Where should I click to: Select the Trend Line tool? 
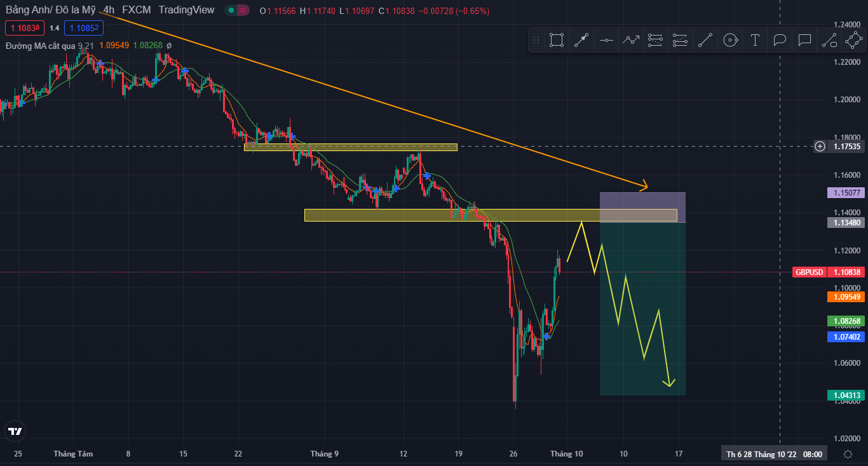[705, 40]
